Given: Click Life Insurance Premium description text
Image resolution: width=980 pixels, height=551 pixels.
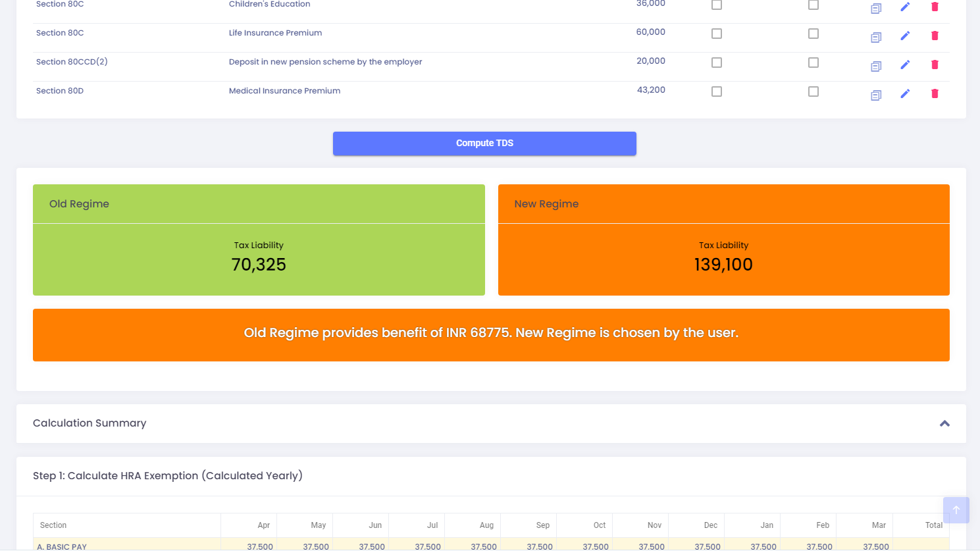Looking at the screenshot, I should (275, 33).
